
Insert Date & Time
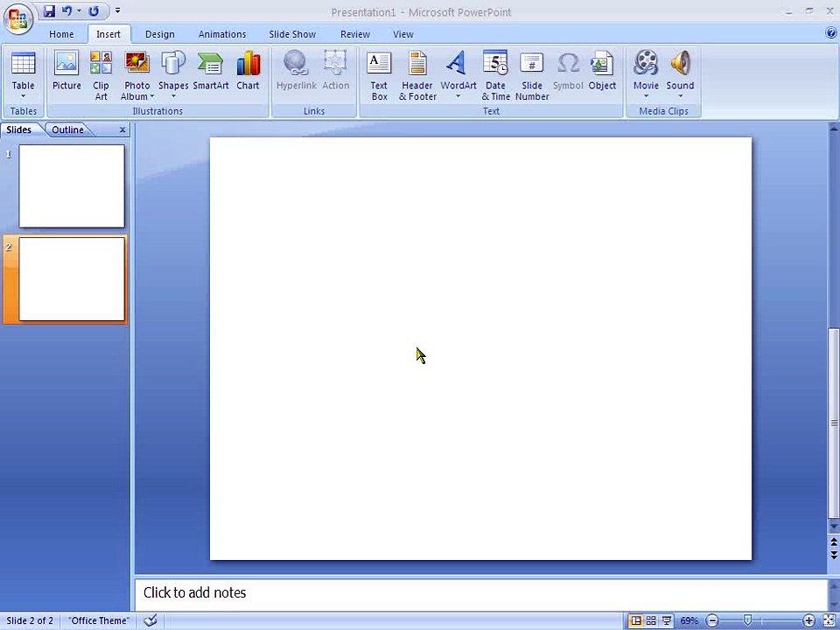click(x=495, y=75)
